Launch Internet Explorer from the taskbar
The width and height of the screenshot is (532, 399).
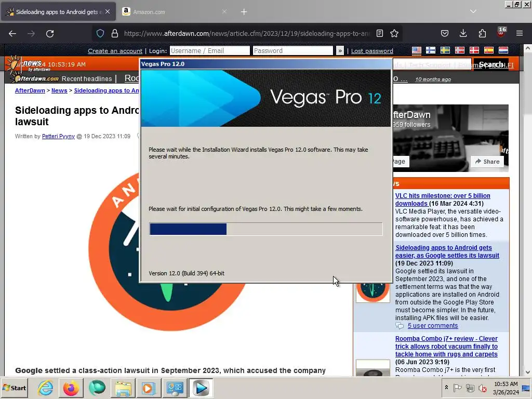click(46, 388)
